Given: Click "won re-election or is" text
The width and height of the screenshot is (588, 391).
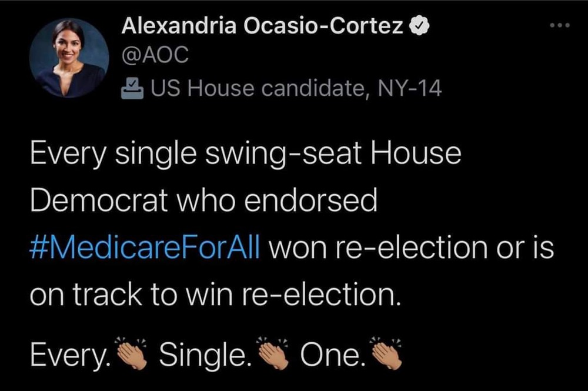Looking at the screenshot, I should 412,248.
